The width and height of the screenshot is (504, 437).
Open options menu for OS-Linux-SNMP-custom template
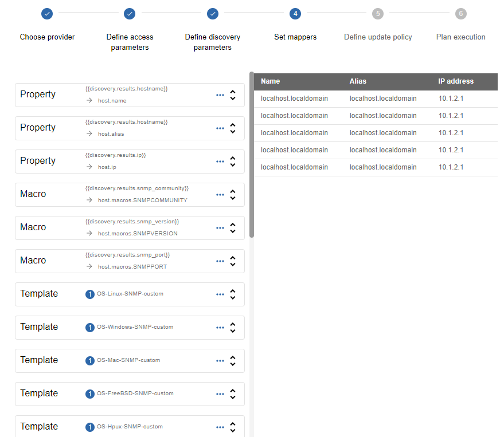tap(220, 294)
